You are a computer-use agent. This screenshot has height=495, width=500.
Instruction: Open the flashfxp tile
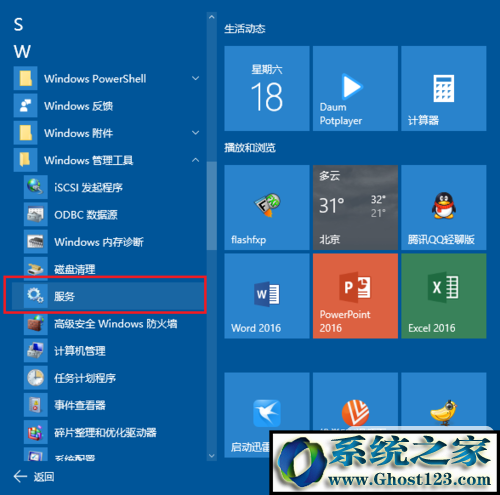pyautogui.click(x=267, y=207)
